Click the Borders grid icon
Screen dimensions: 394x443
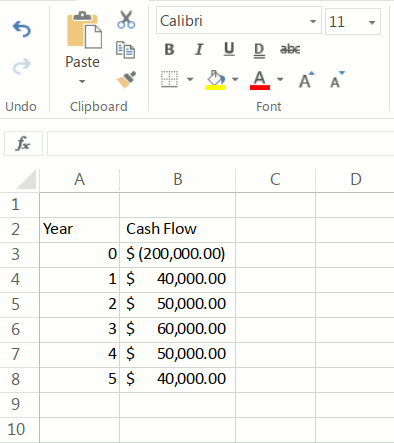pyautogui.click(x=169, y=79)
